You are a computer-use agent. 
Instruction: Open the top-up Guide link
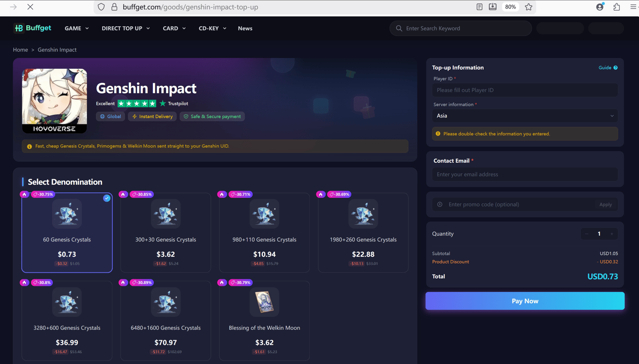click(605, 68)
